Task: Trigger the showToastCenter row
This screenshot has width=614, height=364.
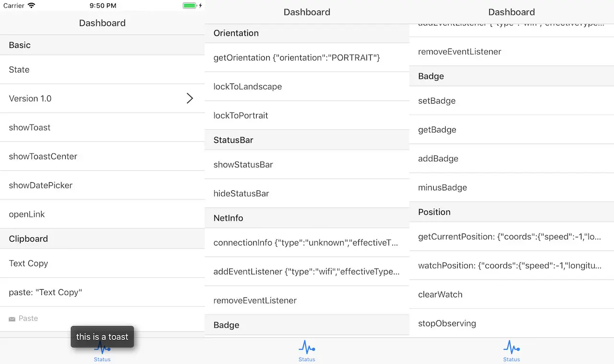Action: tap(102, 156)
